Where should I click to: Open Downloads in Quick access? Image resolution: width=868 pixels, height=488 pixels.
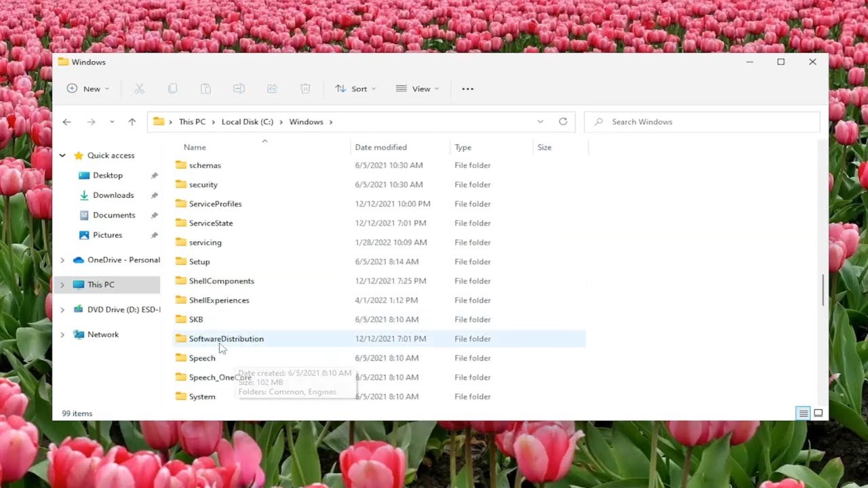pos(113,195)
